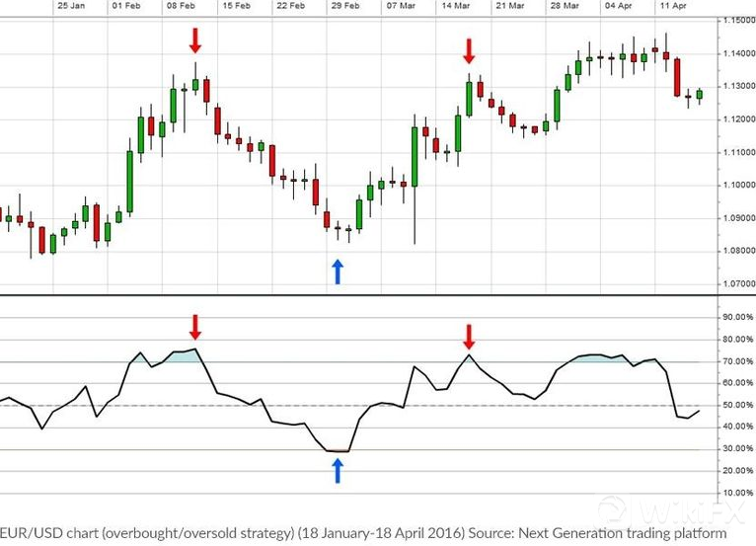Click the blue arrow under the RSI oversold dip
The width and height of the screenshot is (756, 546).
[x=338, y=470]
